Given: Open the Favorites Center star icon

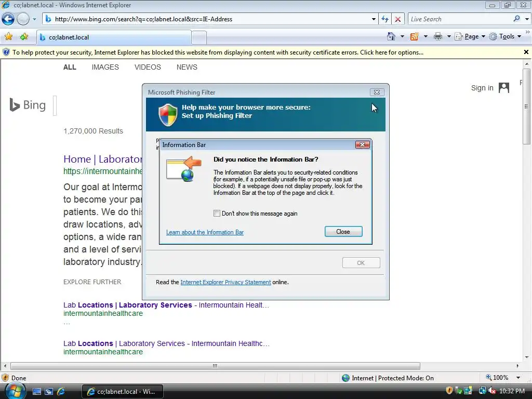Looking at the screenshot, I should pos(8,37).
